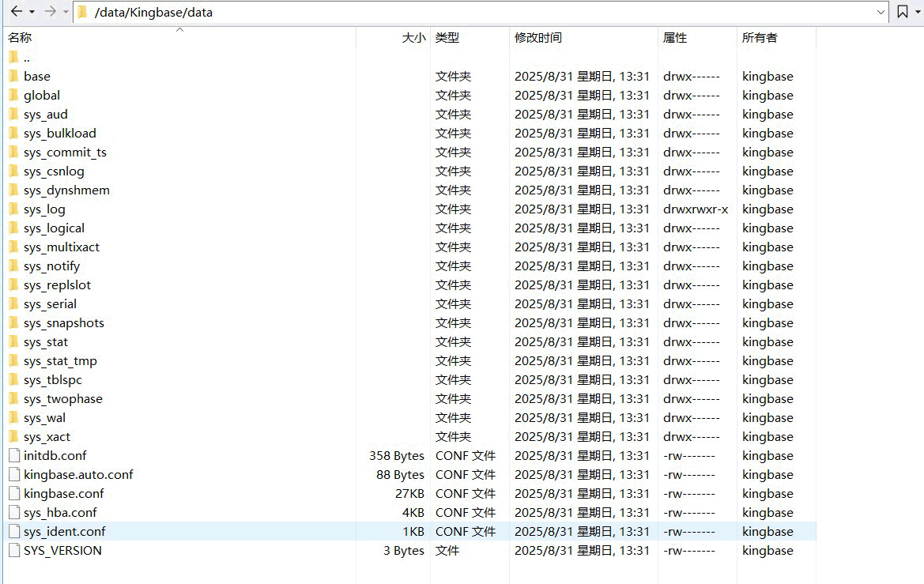Click the owner kingbase of SYS_VERSION

tap(767, 550)
